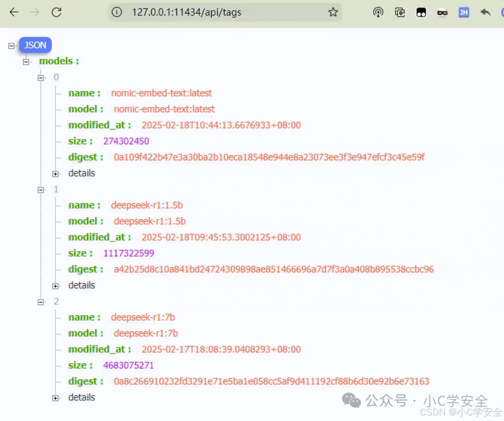The height and width of the screenshot is (421, 504).
Task: Open the screen capture extension icon
Action: coord(399,12)
